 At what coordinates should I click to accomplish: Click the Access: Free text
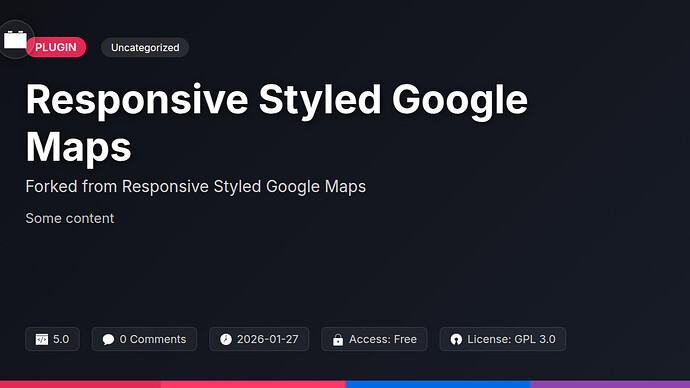[x=383, y=339]
